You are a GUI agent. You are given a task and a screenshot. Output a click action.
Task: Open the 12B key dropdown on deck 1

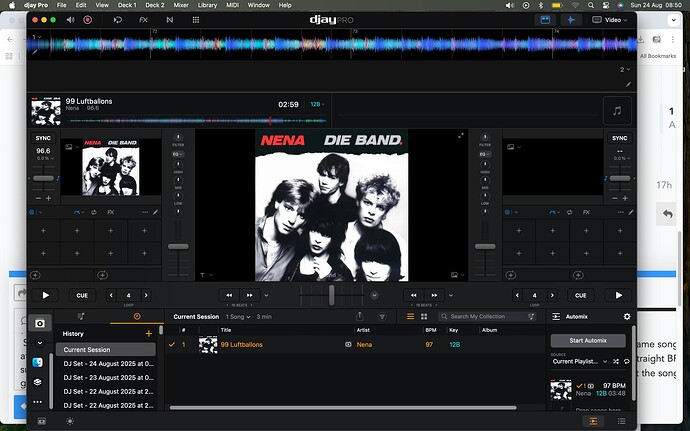point(317,104)
